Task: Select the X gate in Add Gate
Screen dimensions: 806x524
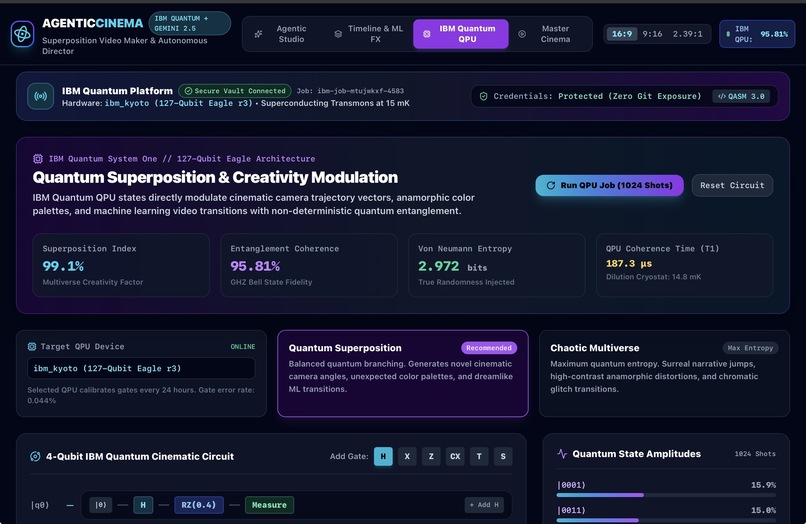Action: (407, 457)
